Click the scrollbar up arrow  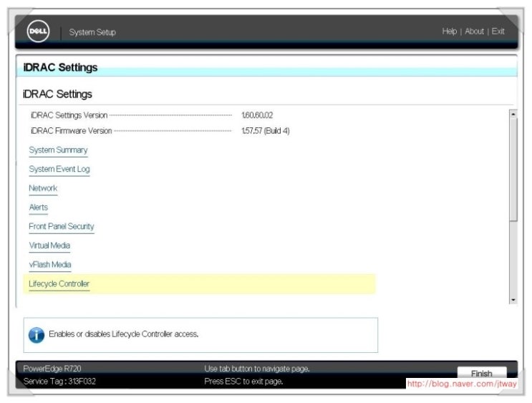pos(513,114)
